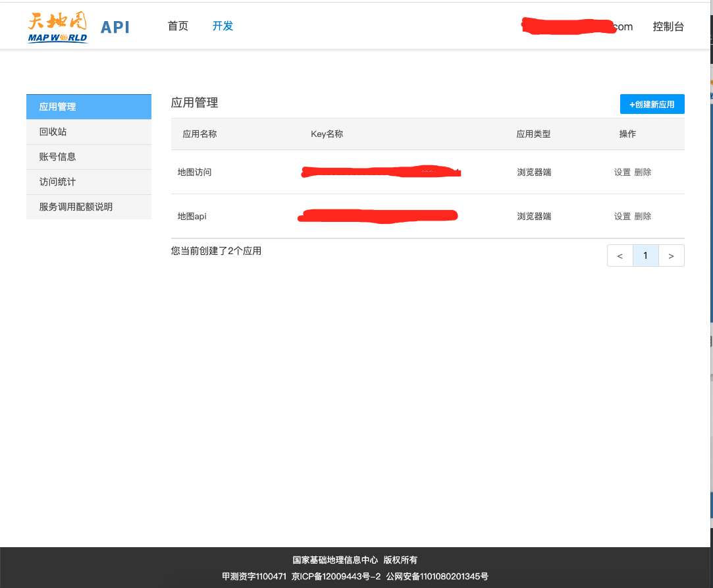Click the +创建新应用 button
Screen dimensions: 713x588
pos(652,104)
